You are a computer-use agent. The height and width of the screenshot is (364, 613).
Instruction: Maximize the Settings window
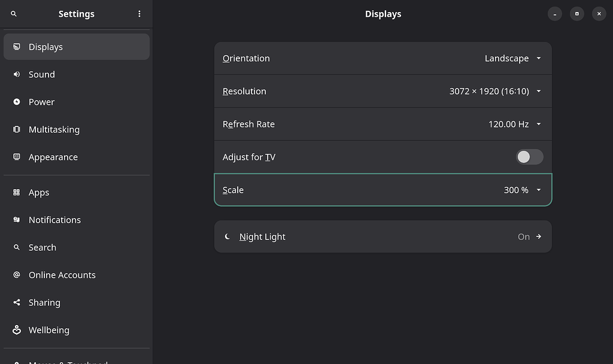[x=576, y=14]
